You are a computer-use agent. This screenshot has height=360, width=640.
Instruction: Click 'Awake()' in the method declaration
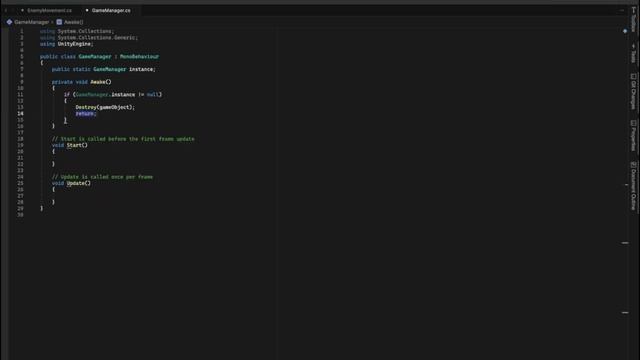(x=100, y=82)
